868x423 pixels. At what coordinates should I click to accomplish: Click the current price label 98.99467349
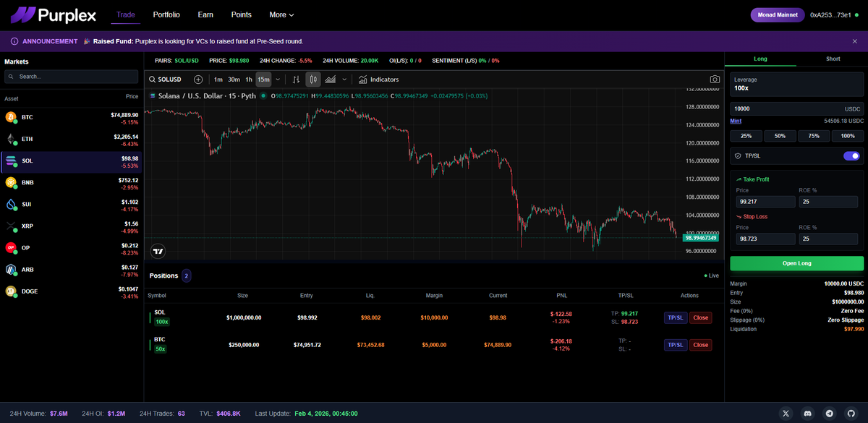(x=701, y=237)
